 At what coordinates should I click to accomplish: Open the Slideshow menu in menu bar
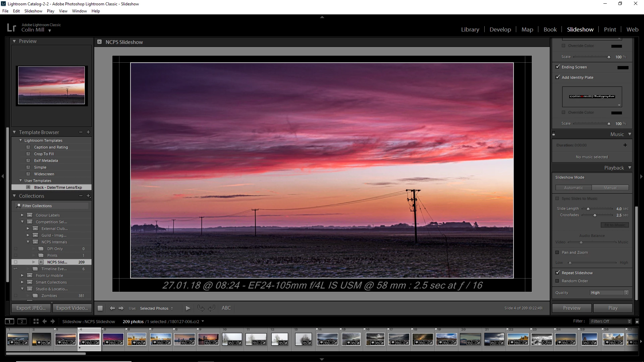pos(33,11)
